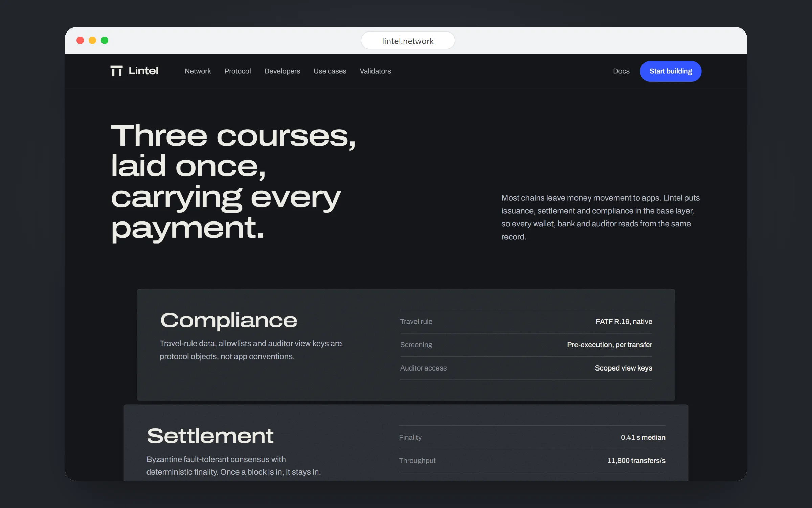The width and height of the screenshot is (812, 508).
Task: Click the 'Screening' row label
Action: (x=416, y=345)
